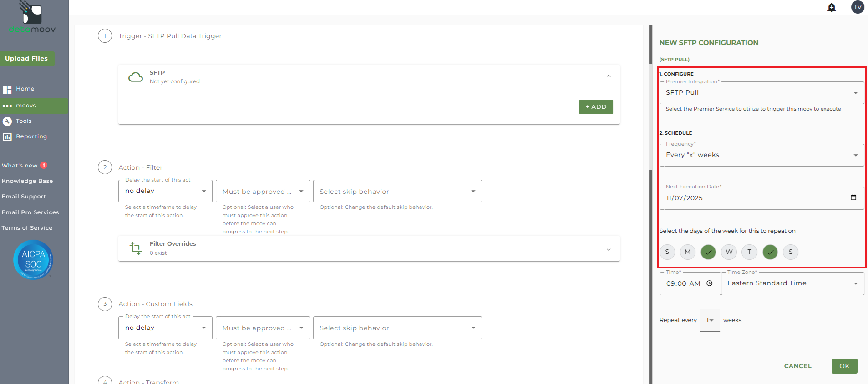Toggle Monday in weekday selector
This screenshot has width=868, height=384.
pos(687,252)
